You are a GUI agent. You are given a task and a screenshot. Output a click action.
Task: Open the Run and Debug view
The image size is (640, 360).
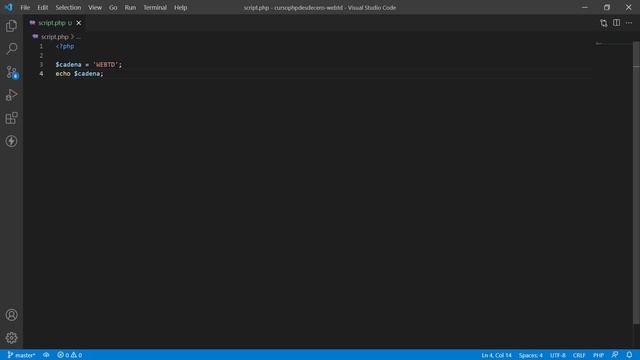[11, 95]
